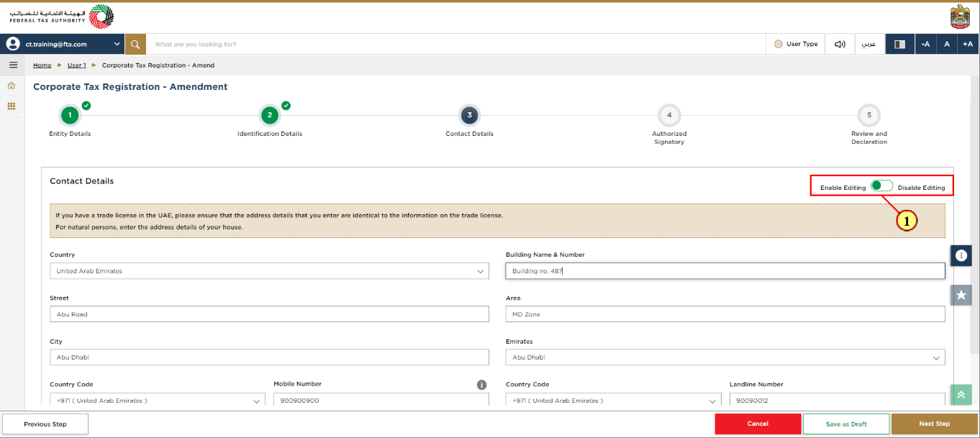Viewport: 980px width, 438px height.
Task: Toggle the contrast mode icon
Action: (x=899, y=44)
